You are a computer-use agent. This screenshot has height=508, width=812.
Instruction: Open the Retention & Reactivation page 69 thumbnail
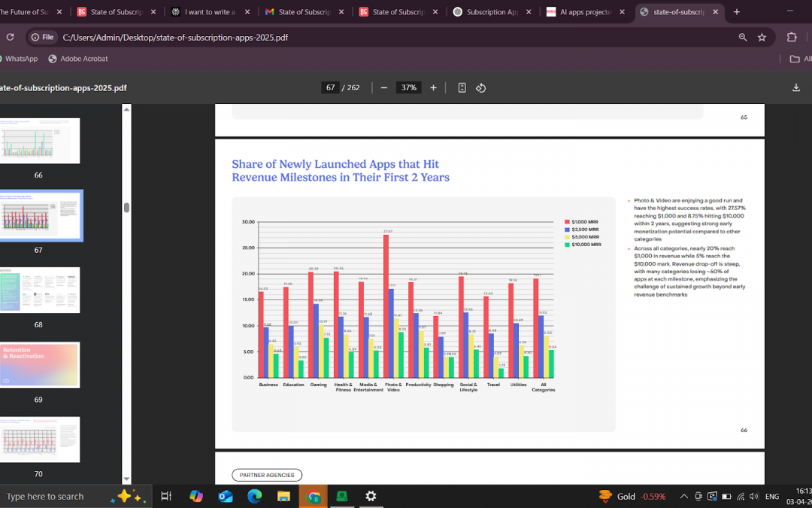pyautogui.click(x=40, y=365)
